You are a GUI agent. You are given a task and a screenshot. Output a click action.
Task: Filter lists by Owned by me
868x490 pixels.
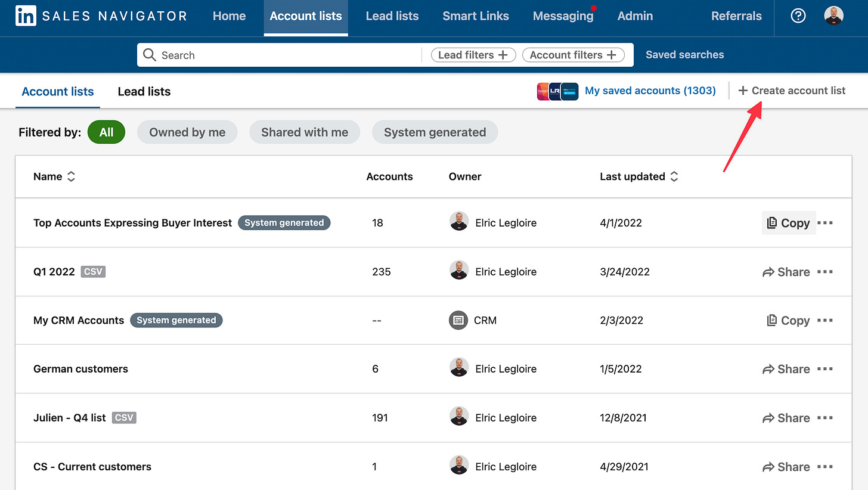pyautogui.click(x=187, y=132)
